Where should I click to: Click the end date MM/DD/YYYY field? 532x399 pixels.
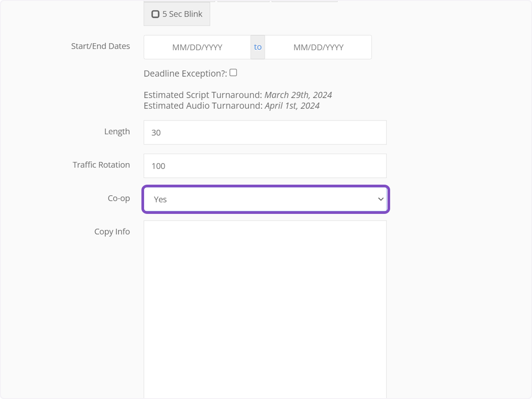[318, 47]
